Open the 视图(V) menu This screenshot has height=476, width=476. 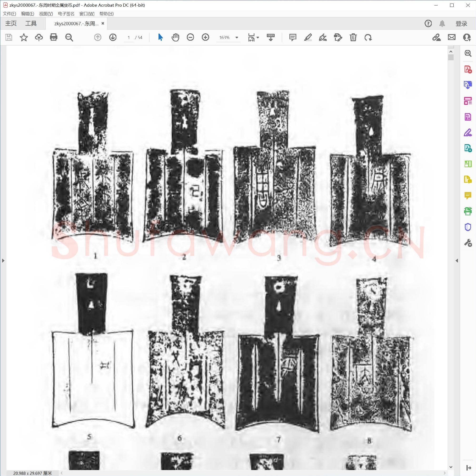(x=46, y=14)
